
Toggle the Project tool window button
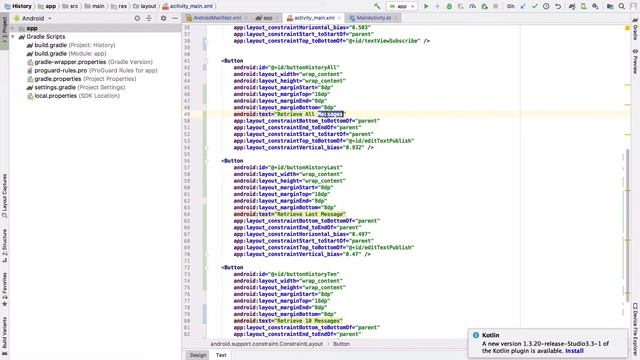(4, 31)
